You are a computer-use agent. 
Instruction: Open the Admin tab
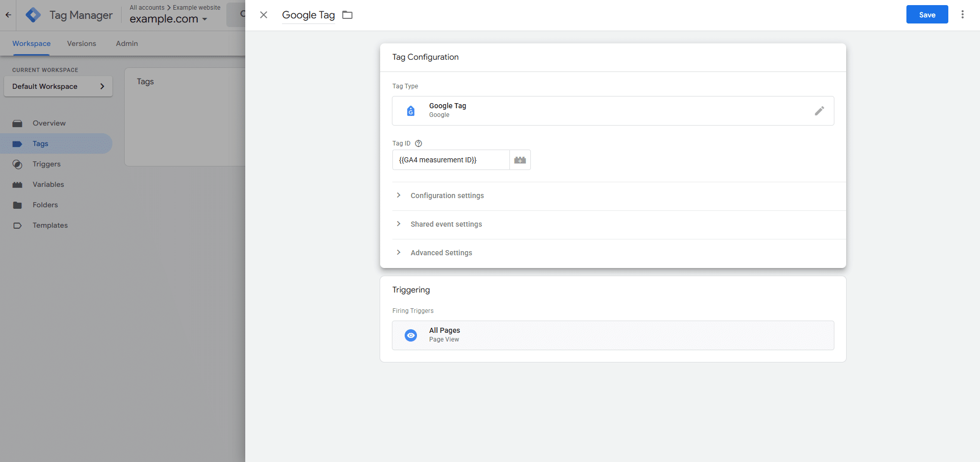(126, 43)
